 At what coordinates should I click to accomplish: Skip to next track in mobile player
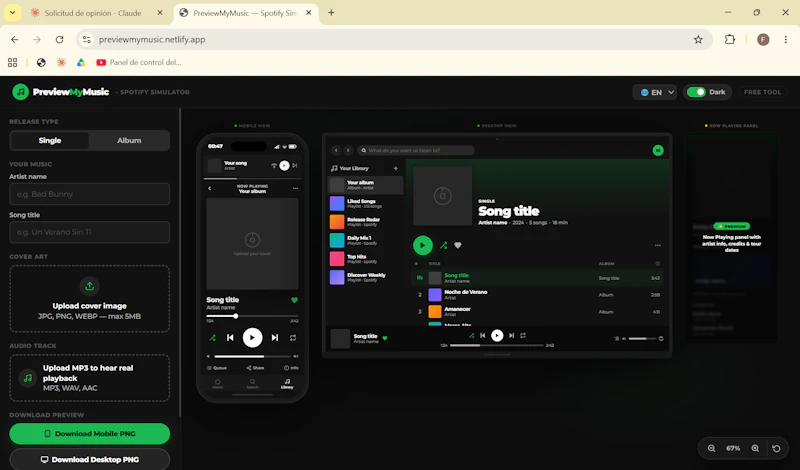point(275,337)
